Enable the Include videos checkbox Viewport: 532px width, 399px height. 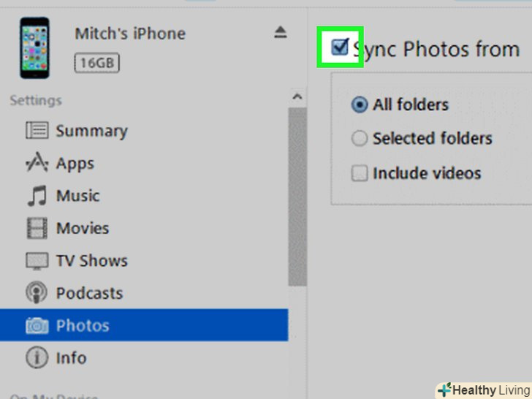coord(359,173)
